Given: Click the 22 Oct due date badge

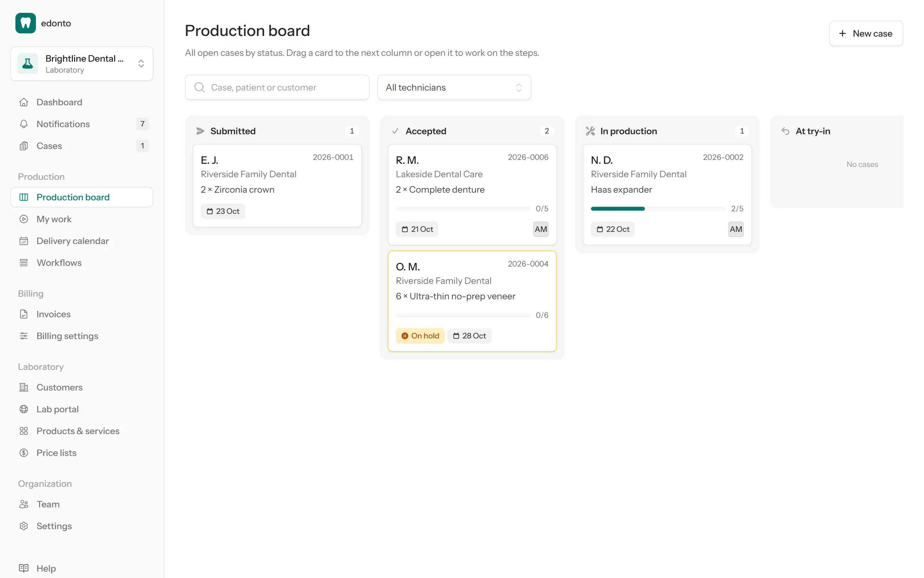Looking at the screenshot, I should coord(612,229).
